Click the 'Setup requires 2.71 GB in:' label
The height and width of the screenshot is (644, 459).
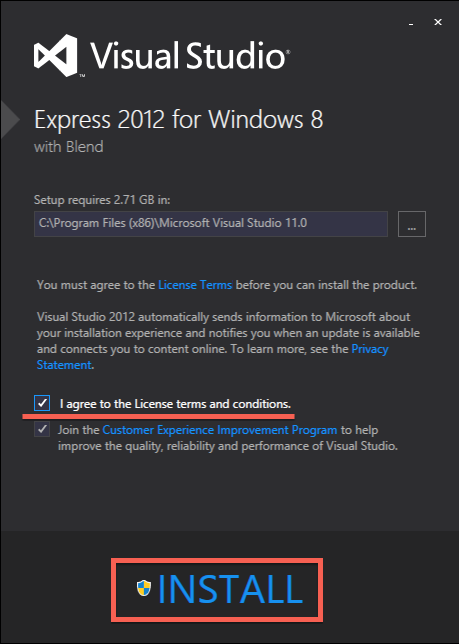click(102, 200)
